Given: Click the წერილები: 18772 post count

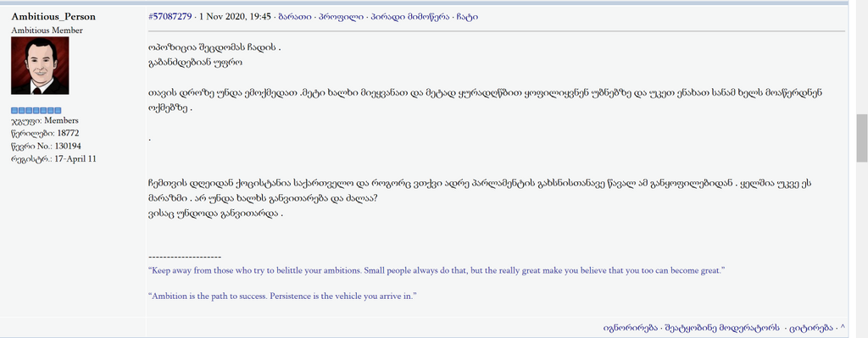Looking at the screenshot, I should [46, 133].
